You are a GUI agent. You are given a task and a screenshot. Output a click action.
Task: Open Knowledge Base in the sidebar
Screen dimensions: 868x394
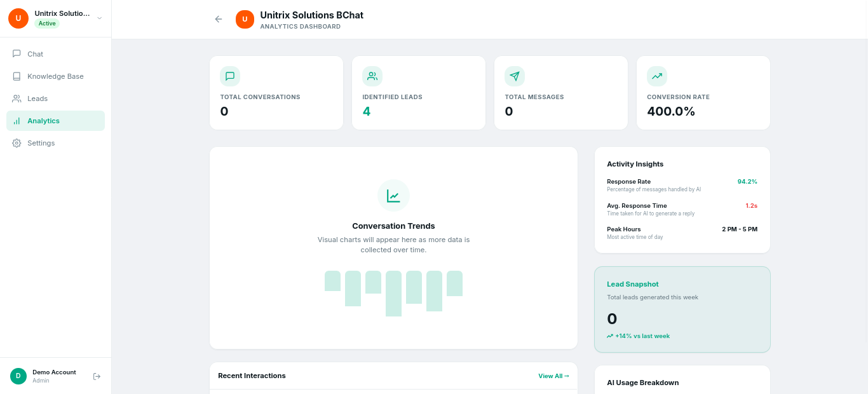coord(55,76)
